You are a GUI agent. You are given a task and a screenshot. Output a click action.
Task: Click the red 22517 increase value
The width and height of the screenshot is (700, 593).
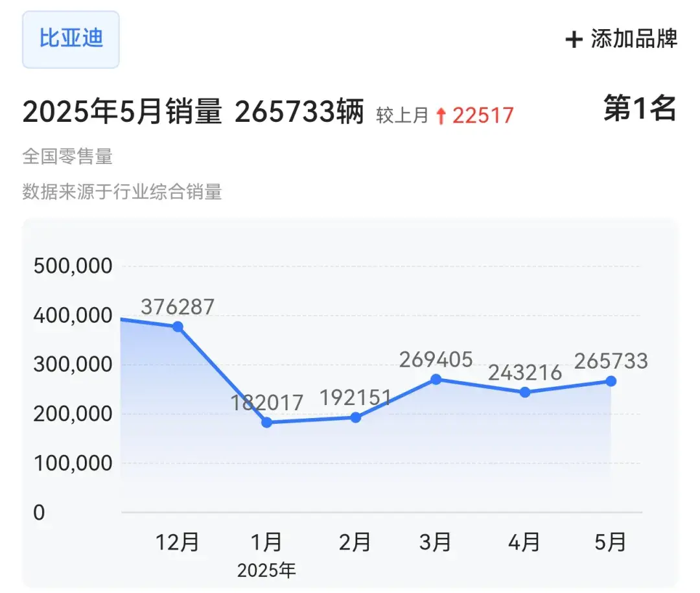pyautogui.click(x=483, y=116)
